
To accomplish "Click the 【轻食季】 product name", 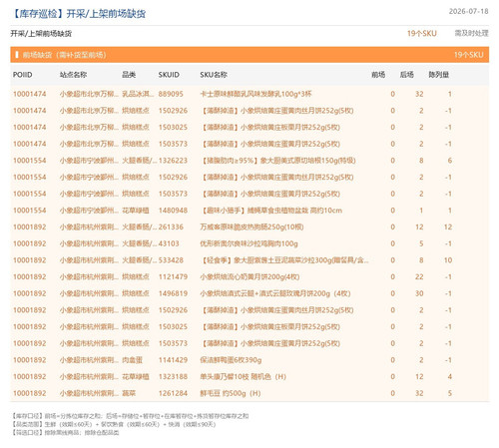I will [284, 260].
